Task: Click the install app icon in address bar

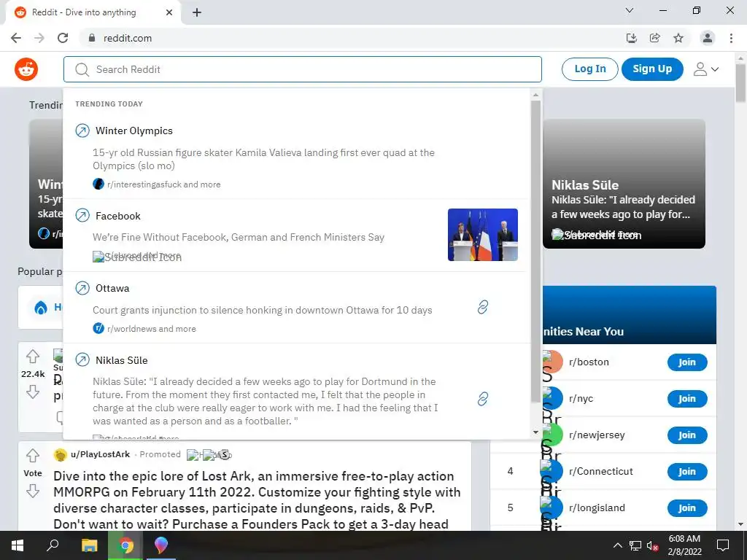Action: pos(632,38)
